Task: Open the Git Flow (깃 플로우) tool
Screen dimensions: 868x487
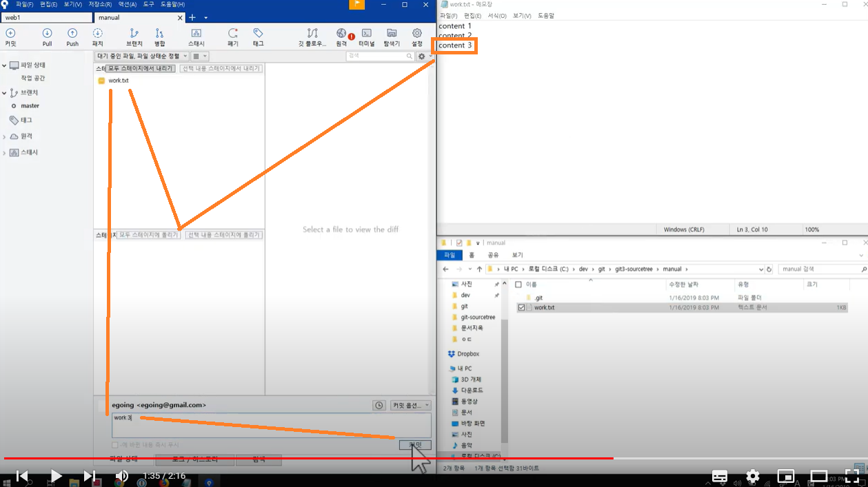Action: point(312,37)
